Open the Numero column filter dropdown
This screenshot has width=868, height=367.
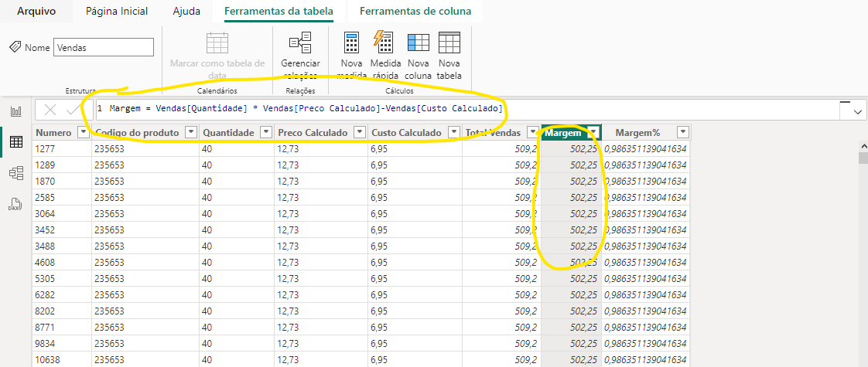pyautogui.click(x=83, y=133)
